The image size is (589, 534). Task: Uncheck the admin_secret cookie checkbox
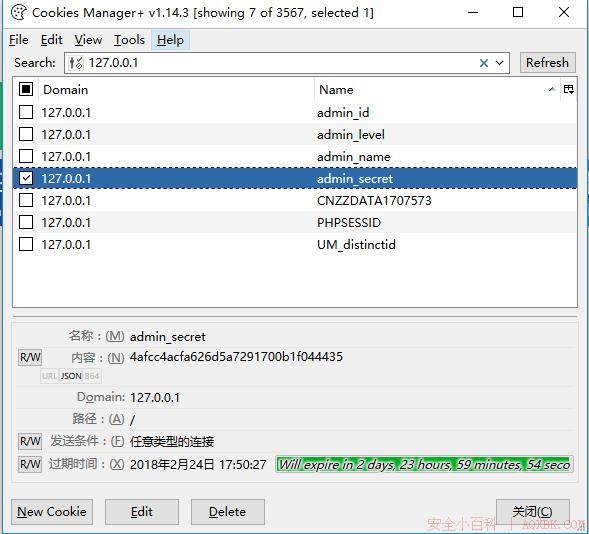coord(26,178)
